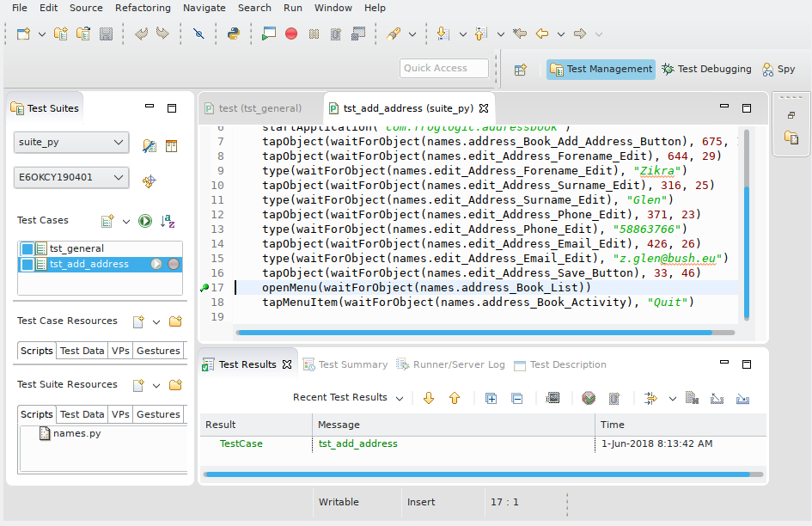Switch to the Spy perspective
812x526 pixels.
pos(784,69)
